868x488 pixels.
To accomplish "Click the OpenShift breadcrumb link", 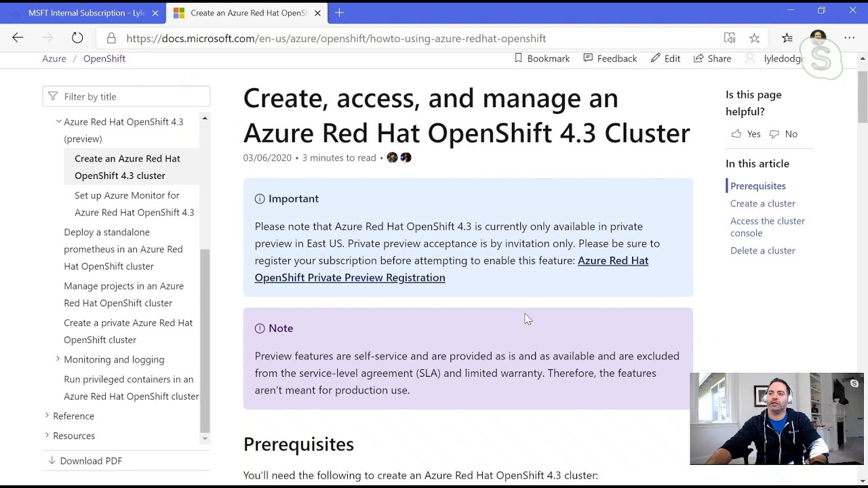I will [x=104, y=58].
